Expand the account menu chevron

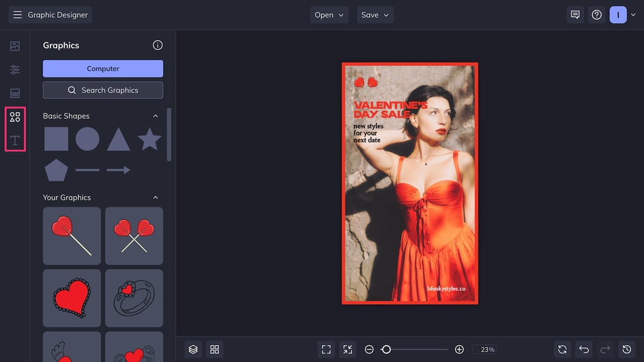click(633, 15)
